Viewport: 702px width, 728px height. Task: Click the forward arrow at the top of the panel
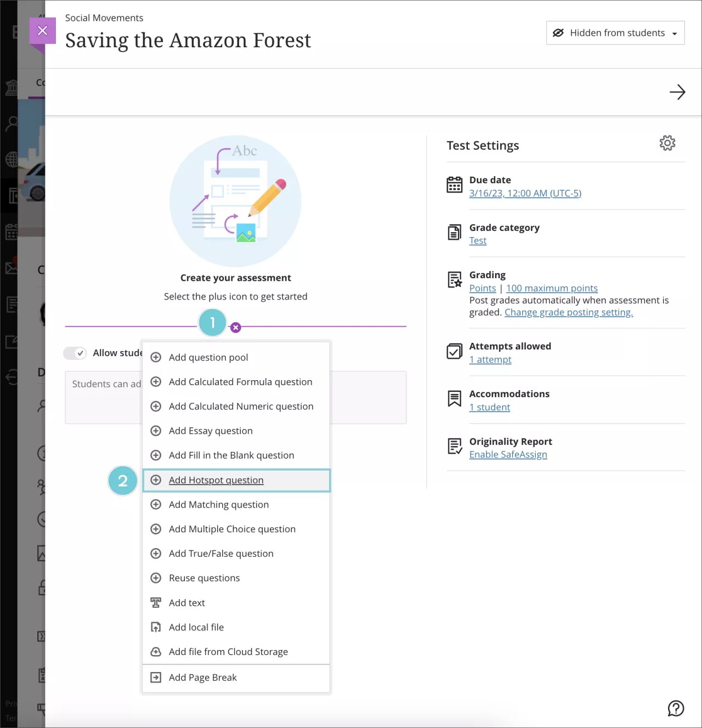click(x=678, y=92)
